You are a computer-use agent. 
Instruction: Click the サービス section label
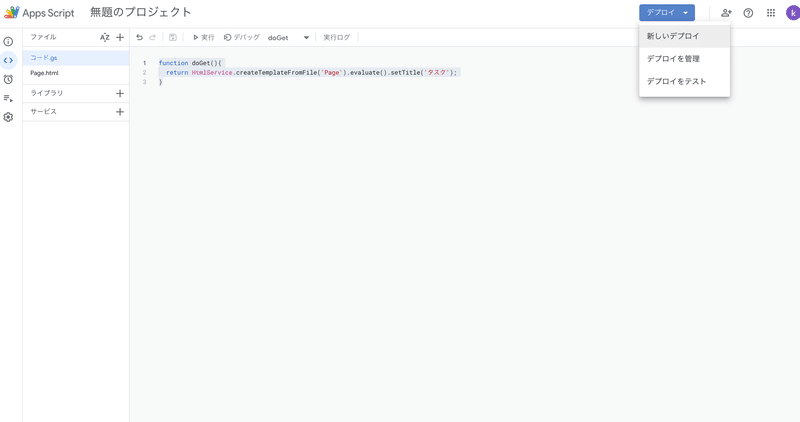click(43, 112)
